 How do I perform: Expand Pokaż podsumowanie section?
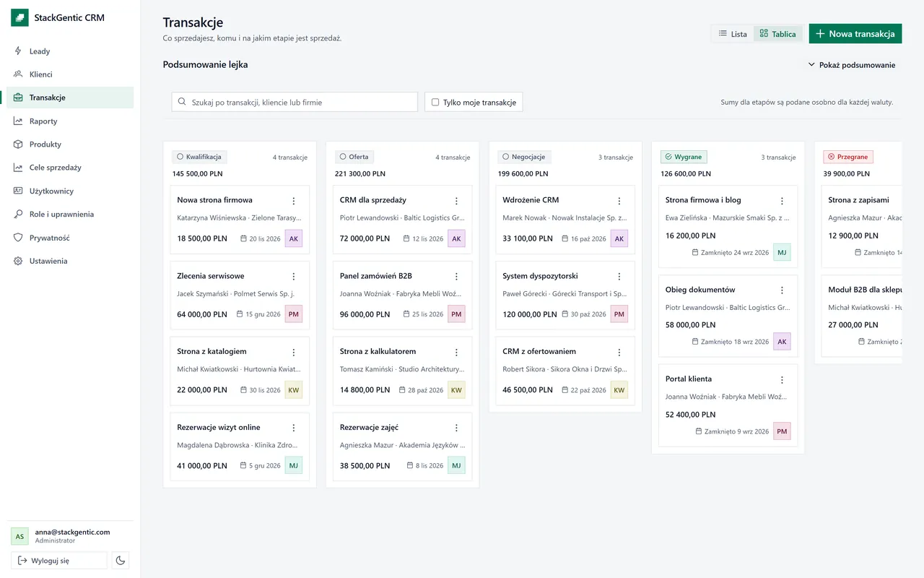[852, 65]
